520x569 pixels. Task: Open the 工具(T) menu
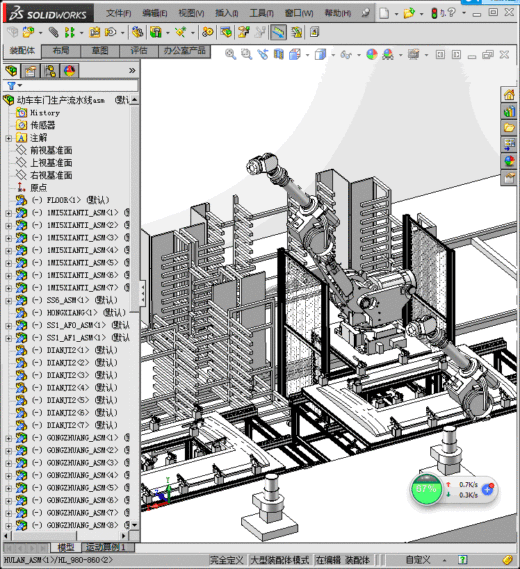coord(261,13)
